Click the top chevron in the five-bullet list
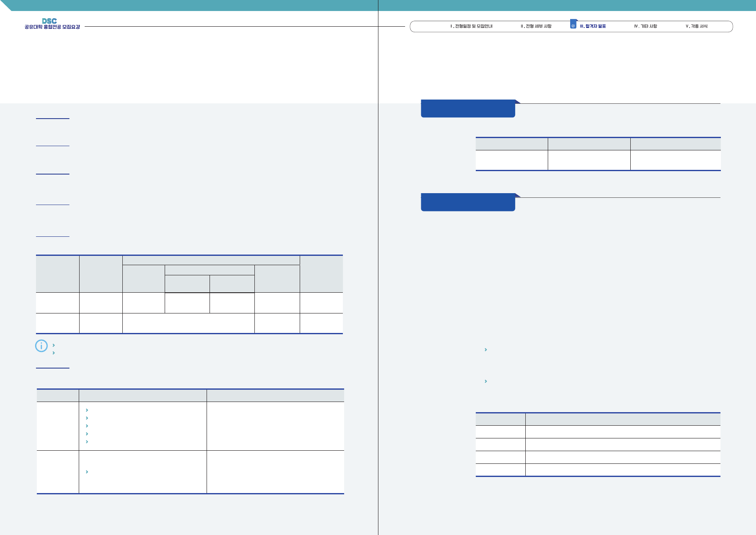 pyautogui.click(x=87, y=410)
